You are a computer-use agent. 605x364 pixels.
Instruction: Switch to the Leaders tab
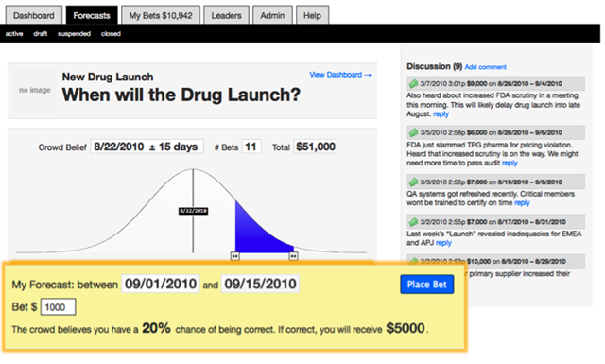(226, 15)
